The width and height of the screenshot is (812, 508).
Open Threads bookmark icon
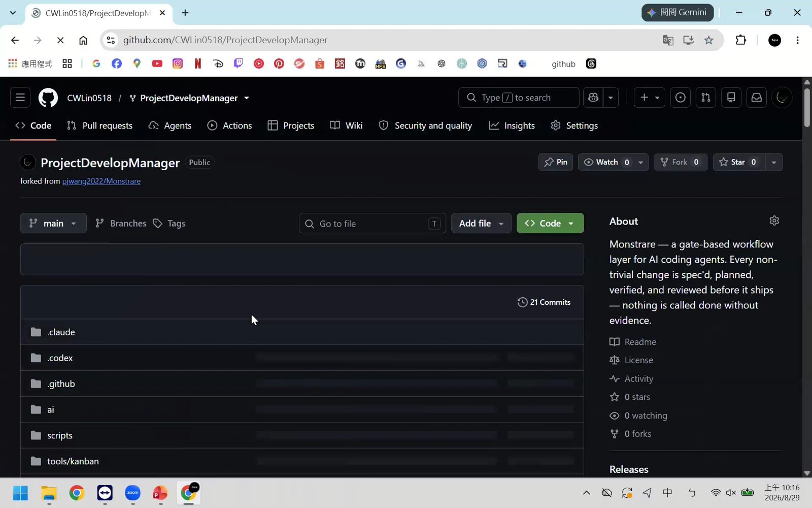click(591, 63)
